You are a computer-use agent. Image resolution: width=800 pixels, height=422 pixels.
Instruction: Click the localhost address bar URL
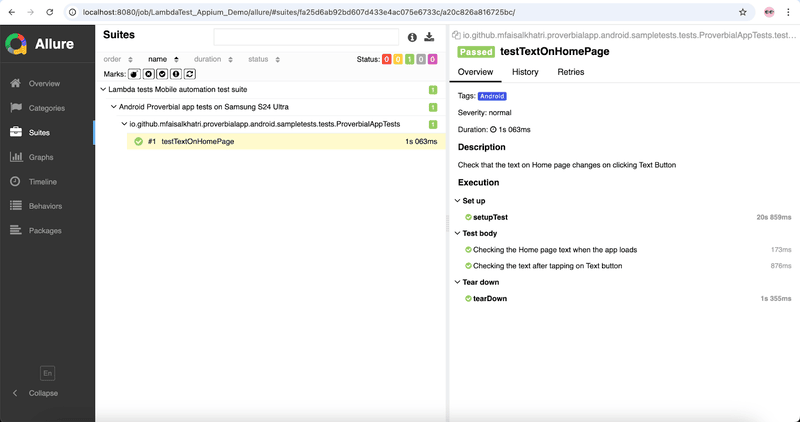coord(299,12)
